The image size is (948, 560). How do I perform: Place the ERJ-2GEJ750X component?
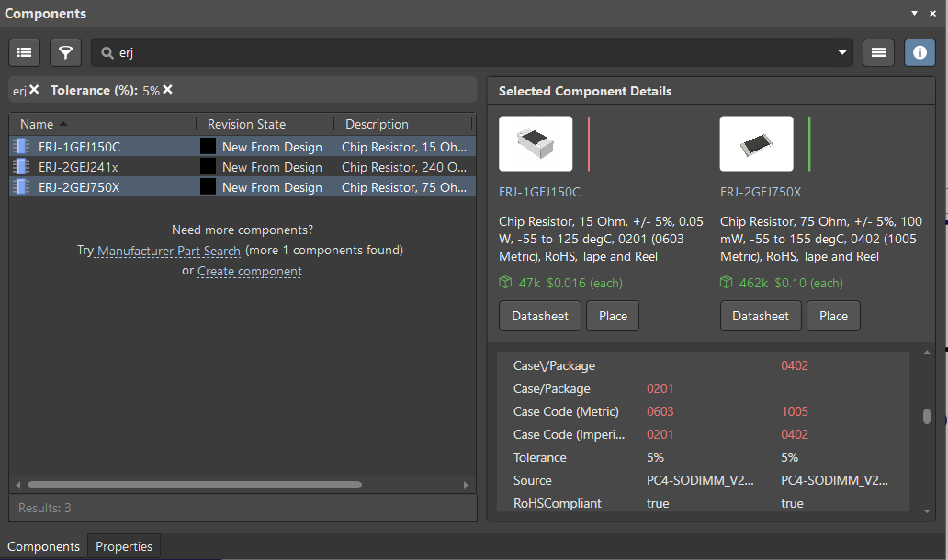coord(833,315)
